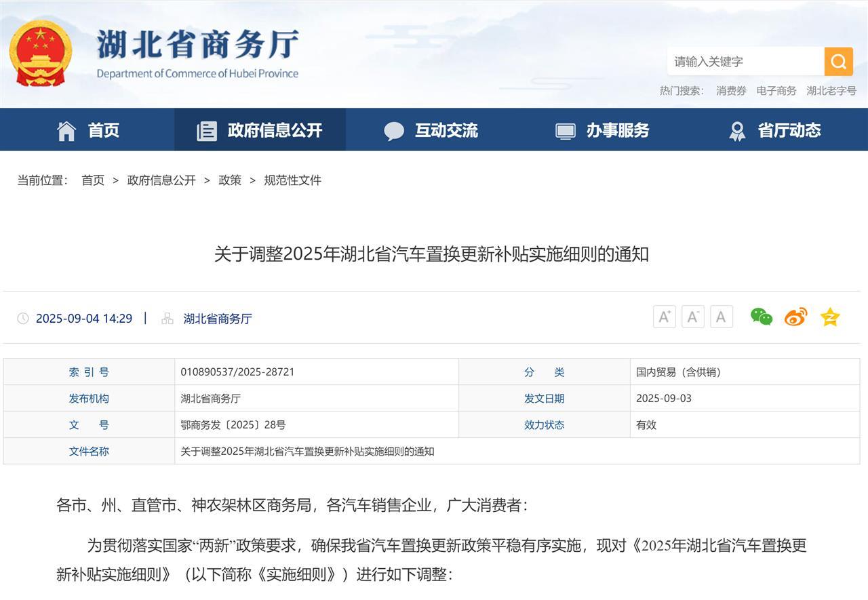Share via the QQ Zone star icon
The height and width of the screenshot is (600, 868).
click(x=829, y=316)
